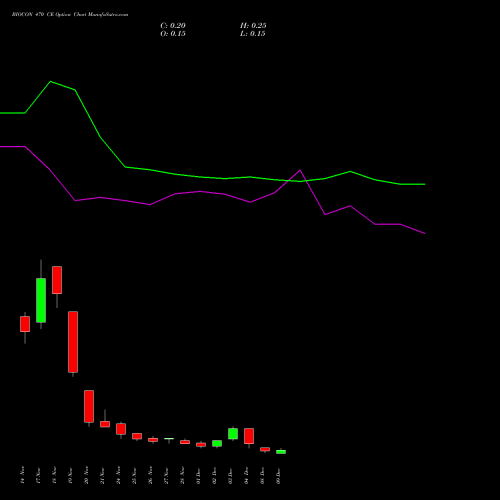Click the BIOCON 470 CE Option Chart title

coord(70,15)
